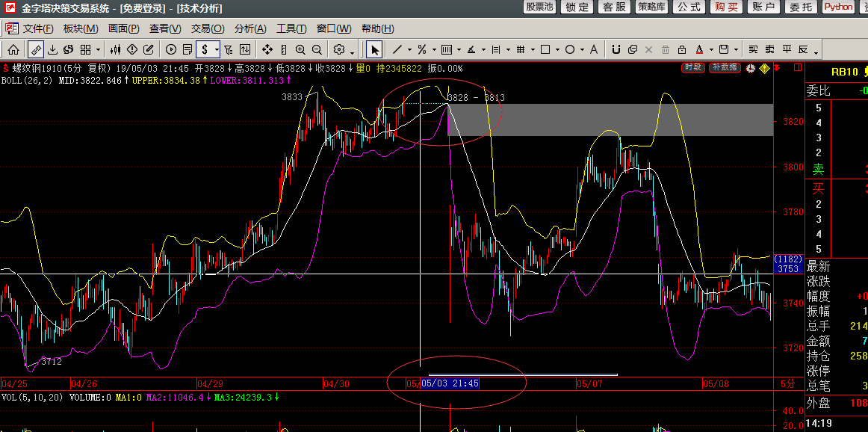Click the copy drawing objects icon
The image size is (868, 432).
click(632, 50)
